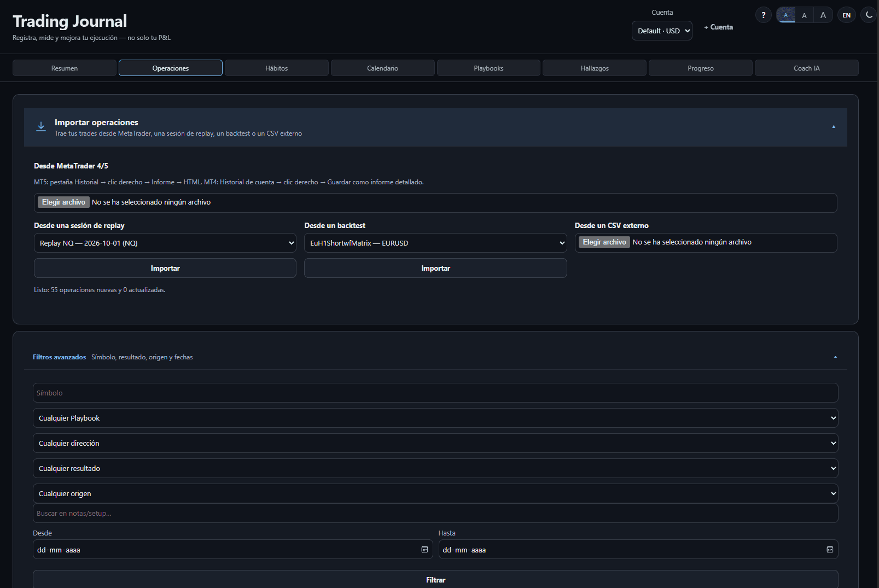Viewport: 879px width, 588px height.
Task: Click the 'Listo: 55 operaciones nuevas' status text
Action: (x=100, y=290)
